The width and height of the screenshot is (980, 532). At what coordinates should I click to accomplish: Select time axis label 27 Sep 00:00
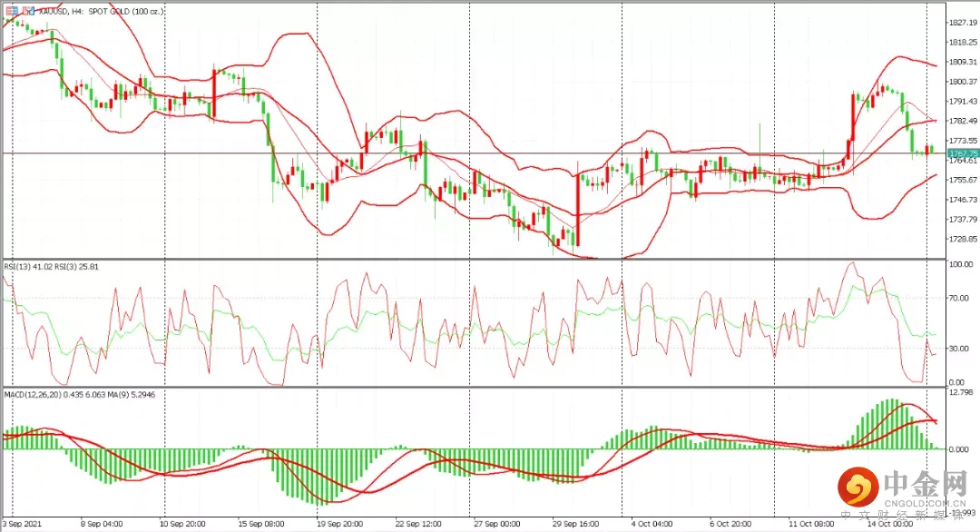pos(497,524)
